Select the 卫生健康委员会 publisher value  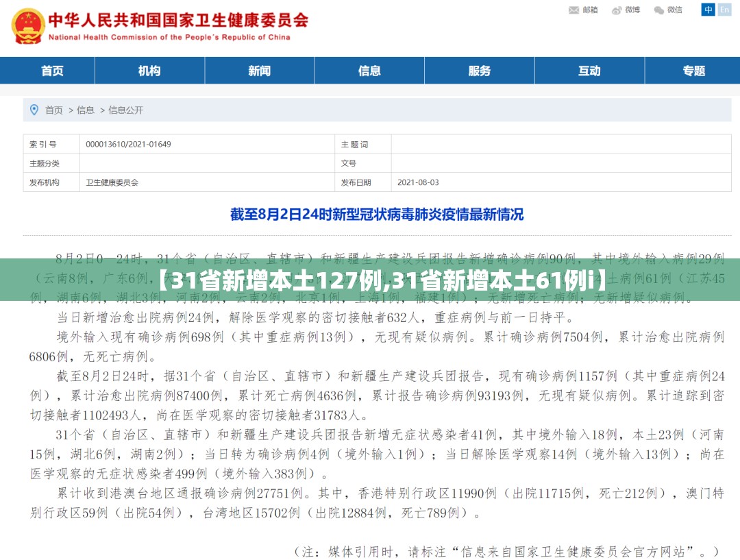[x=112, y=182]
